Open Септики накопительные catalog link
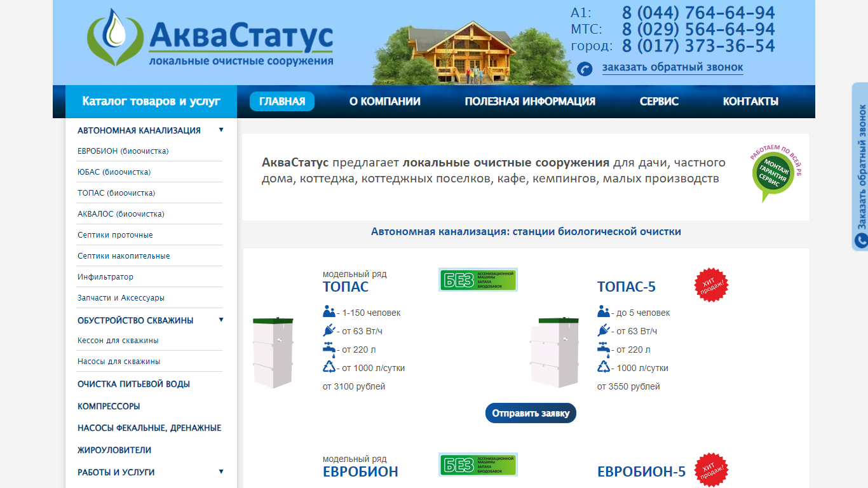This screenshot has width=868, height=488. [124, 256]
